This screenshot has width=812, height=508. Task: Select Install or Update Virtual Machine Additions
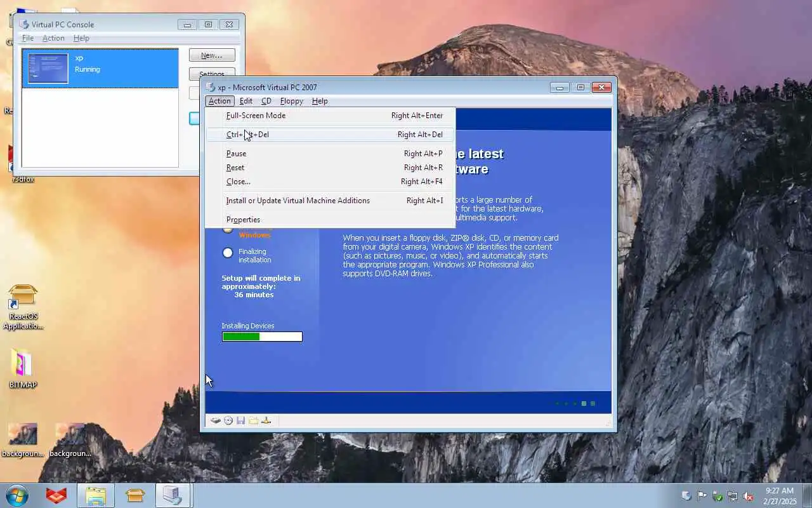(x=330, y=201)
